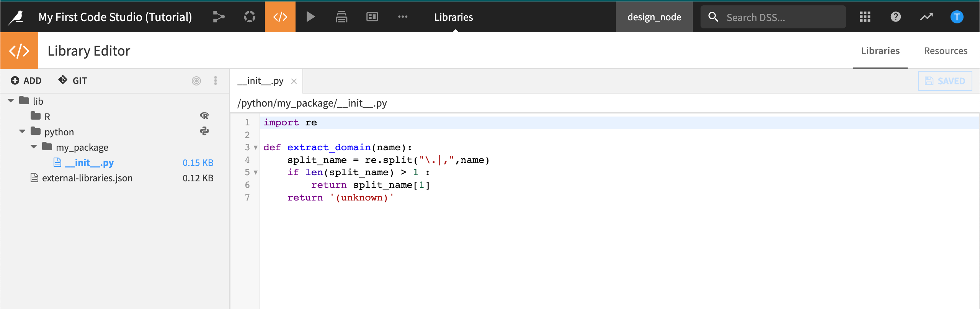Click the 'def extract_domain(name):' line
The image size is (980, 309).
click(338, 148)
